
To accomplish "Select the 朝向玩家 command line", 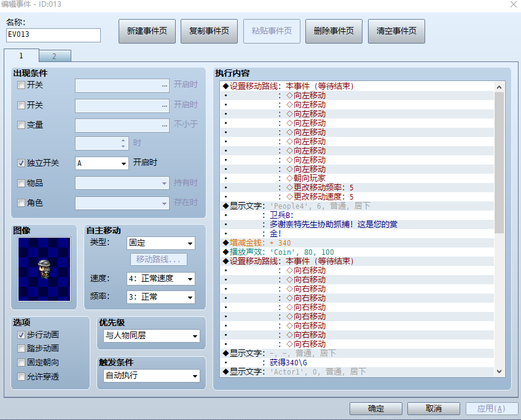I will click(x=357, y=178).
